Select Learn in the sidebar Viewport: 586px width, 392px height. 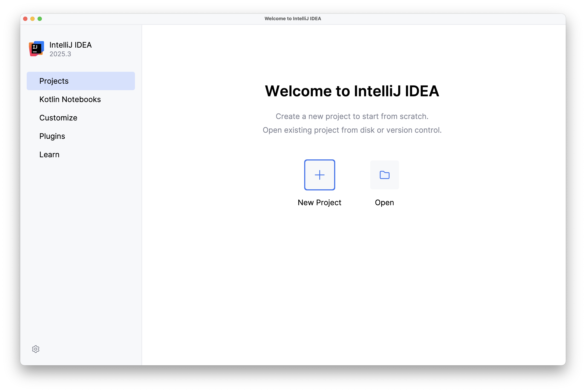[49, 154]
